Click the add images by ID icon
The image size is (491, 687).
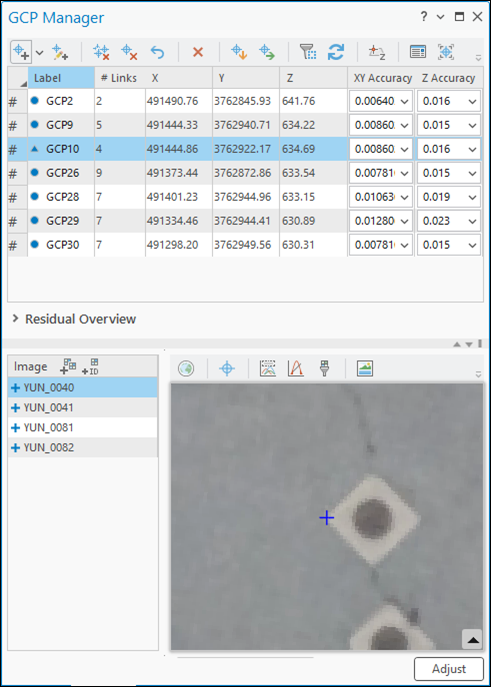pyautogui.click(x=90, y=367)
